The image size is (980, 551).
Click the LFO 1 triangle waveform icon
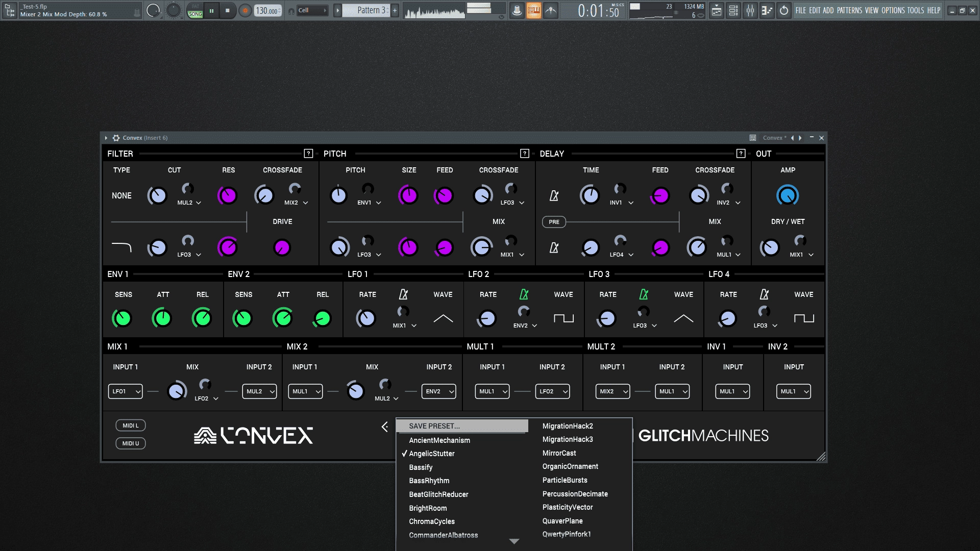443,318
